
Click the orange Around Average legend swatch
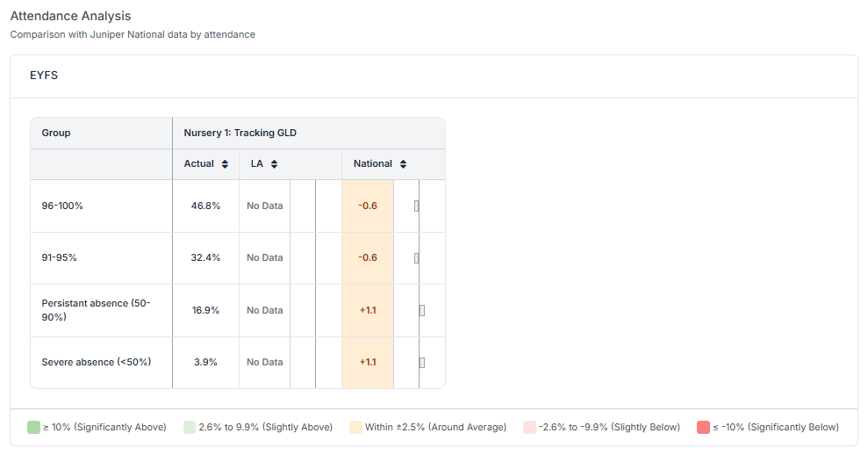[x=355, y=427]
